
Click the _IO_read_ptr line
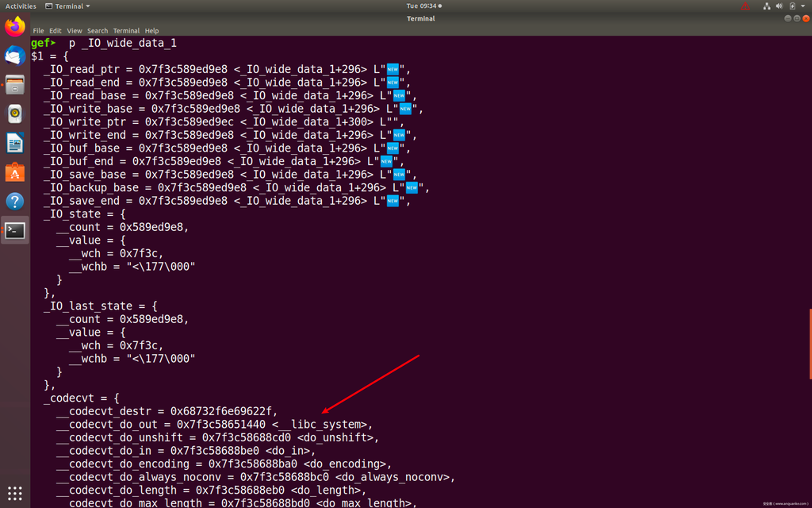point(228,69)
